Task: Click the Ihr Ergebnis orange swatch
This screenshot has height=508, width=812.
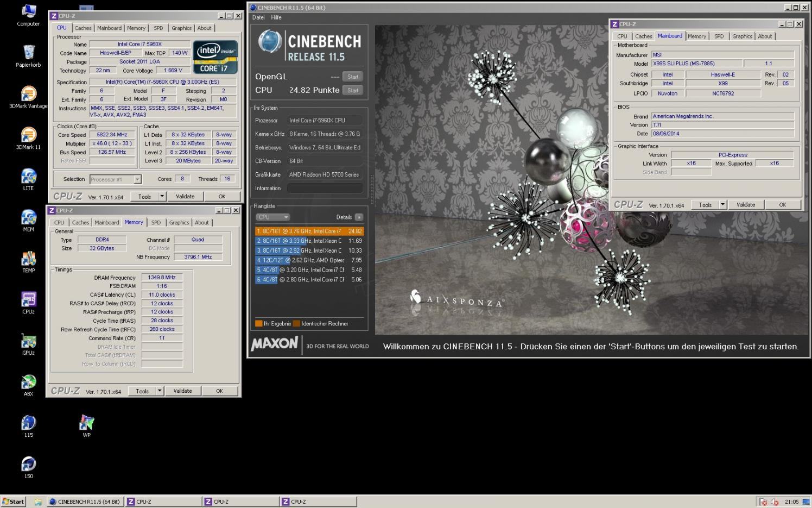Action: point(258,323)
